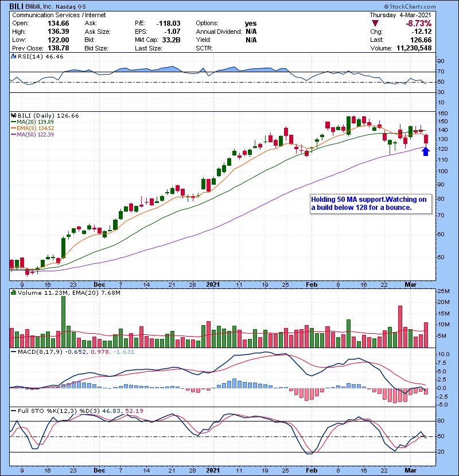Screen dimensions: 459x476
Task: Select the green MA(20) legend line marker
Action: pyautogui.click(x=13, y=122)
